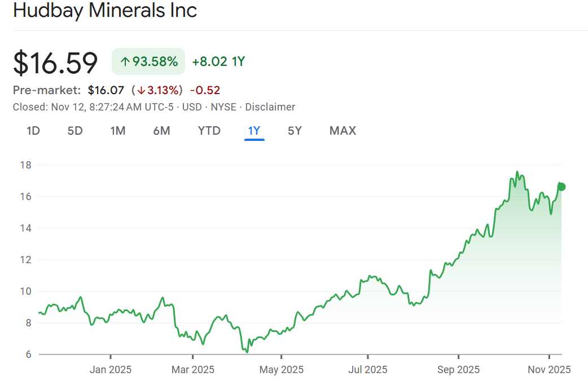Click the green current-price dot on chart

coord(561,187)
